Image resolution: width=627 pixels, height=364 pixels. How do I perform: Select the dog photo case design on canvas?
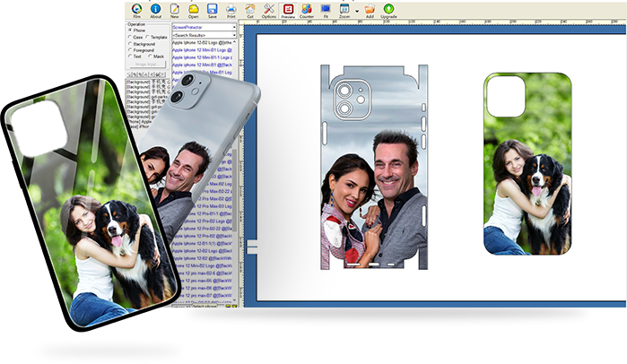click(527, 164)
